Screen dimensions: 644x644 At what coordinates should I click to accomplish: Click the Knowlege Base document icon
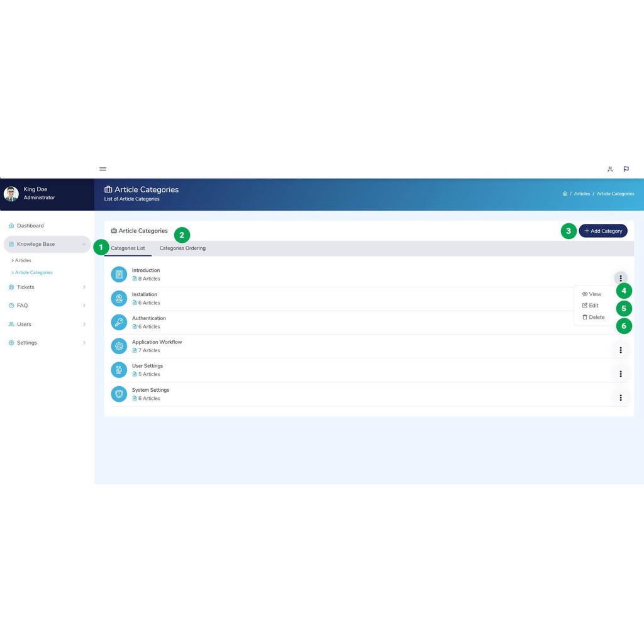click(11, 244)
